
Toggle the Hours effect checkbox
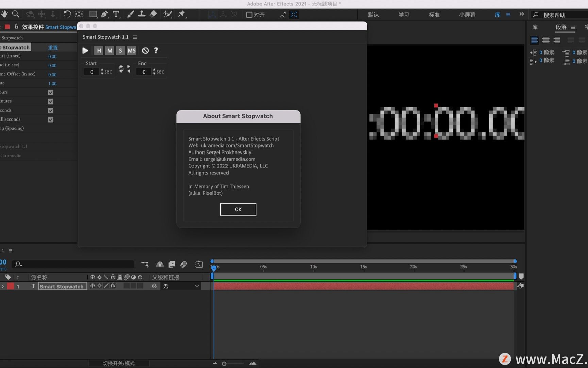pos(51,92)
